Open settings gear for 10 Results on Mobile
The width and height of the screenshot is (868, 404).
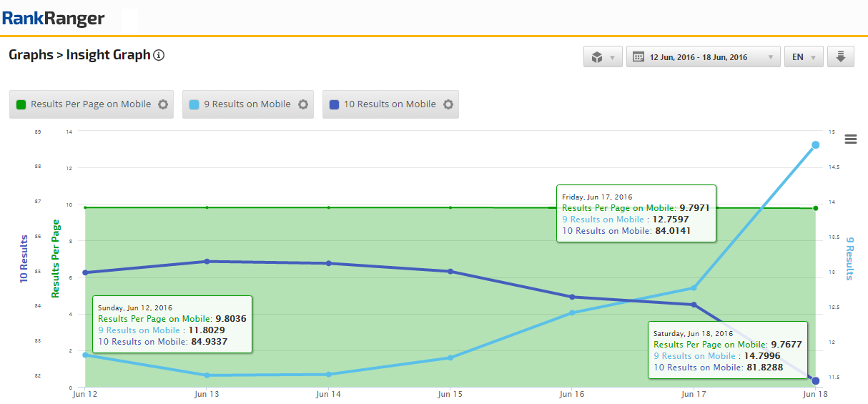click(448, 104)
